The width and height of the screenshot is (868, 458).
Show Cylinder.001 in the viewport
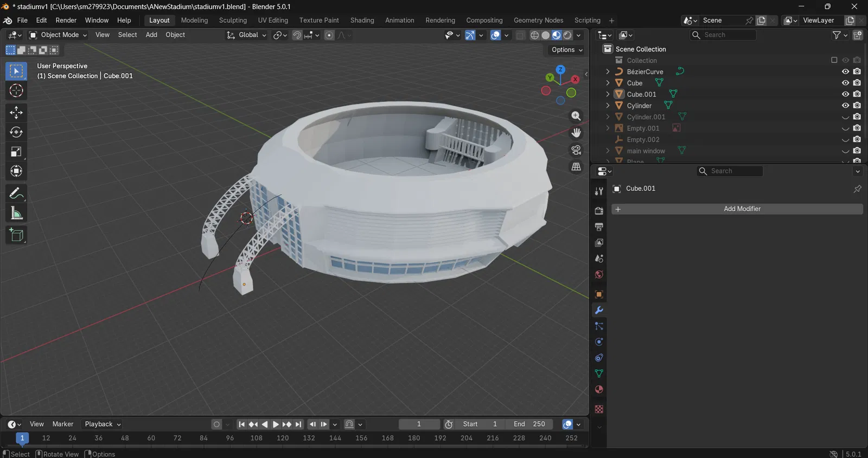click(845, 117)
